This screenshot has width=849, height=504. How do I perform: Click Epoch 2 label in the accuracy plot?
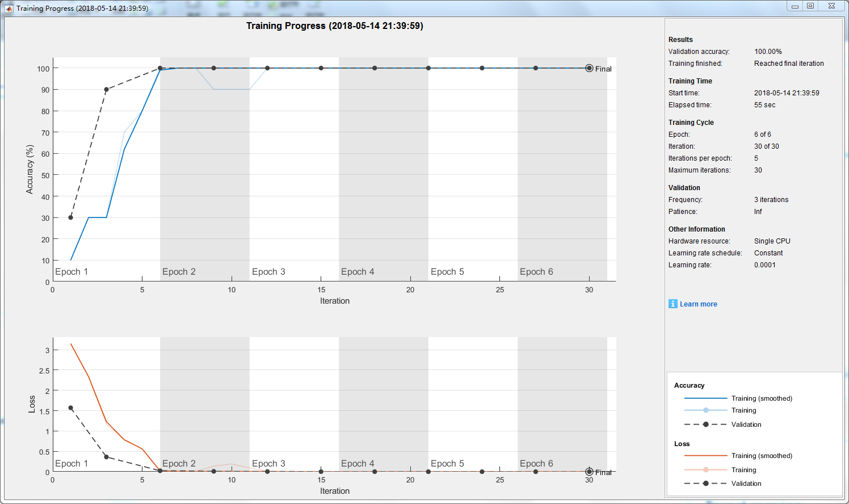coord(179,272)
